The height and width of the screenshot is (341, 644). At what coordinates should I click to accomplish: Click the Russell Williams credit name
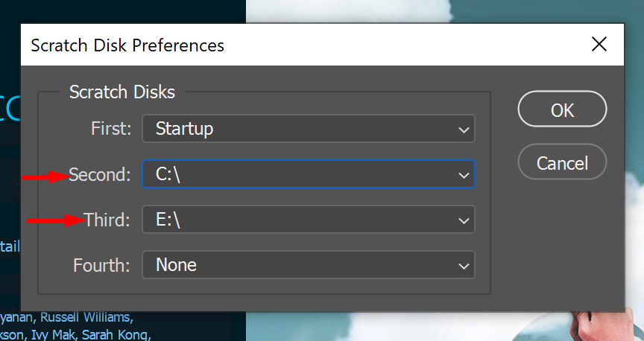[87, 318]
